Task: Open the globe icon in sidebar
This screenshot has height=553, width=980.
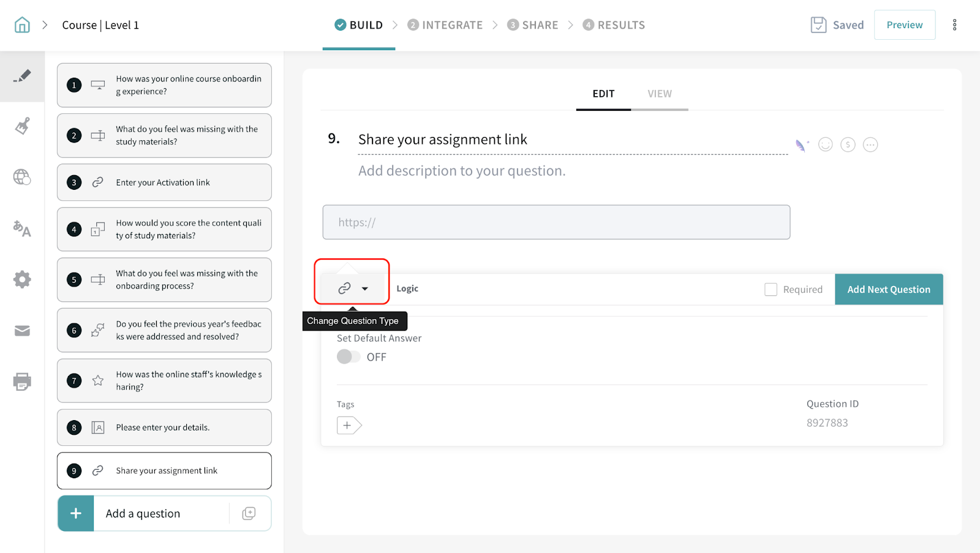Action: tap(22, 177)
